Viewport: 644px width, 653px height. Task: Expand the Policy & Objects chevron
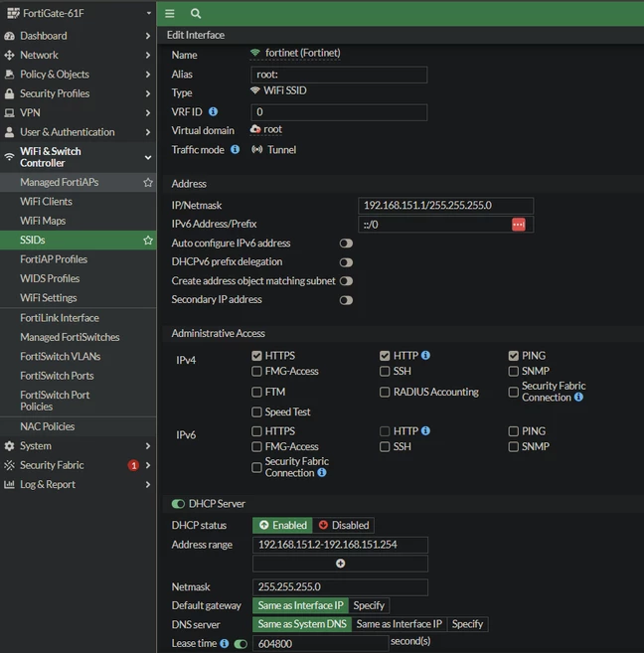148,75
